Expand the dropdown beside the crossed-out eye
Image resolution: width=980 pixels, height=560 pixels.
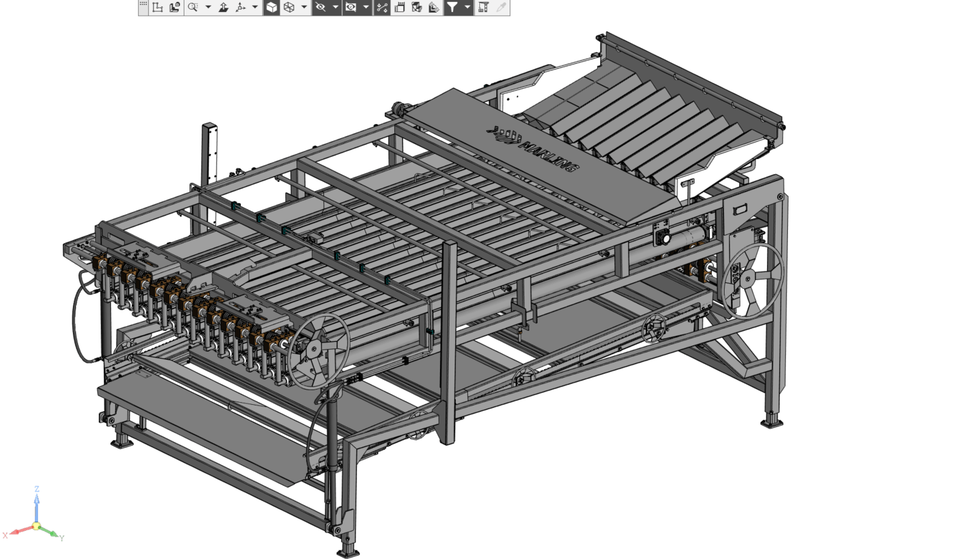pos(335,8)
